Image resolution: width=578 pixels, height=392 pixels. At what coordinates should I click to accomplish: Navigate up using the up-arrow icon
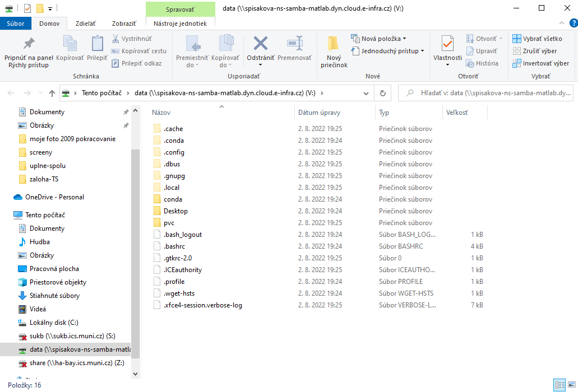click(x=52, y=93)
